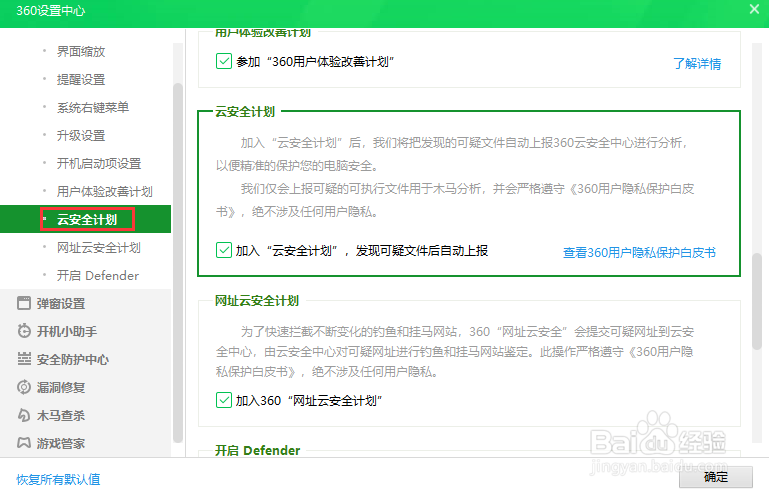Click the 漏洞修复 icon

(24, 387)
